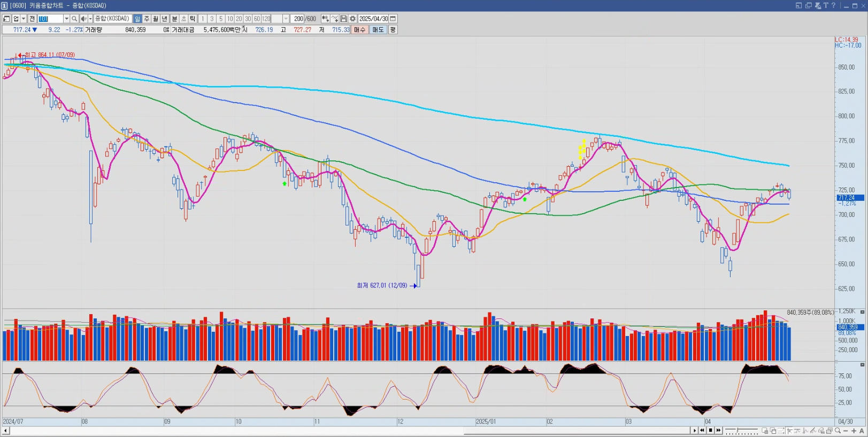
Task: Click the chart printer report icon in bottom toolbar
Action: click(821, 431)
